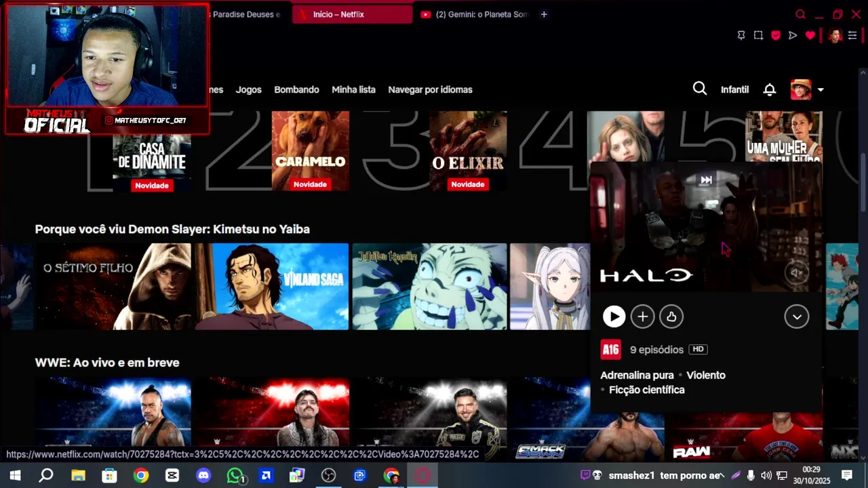Expand more info chevron on Halo card
Viewport: 868px width, 488px height.
pos(797,317)
